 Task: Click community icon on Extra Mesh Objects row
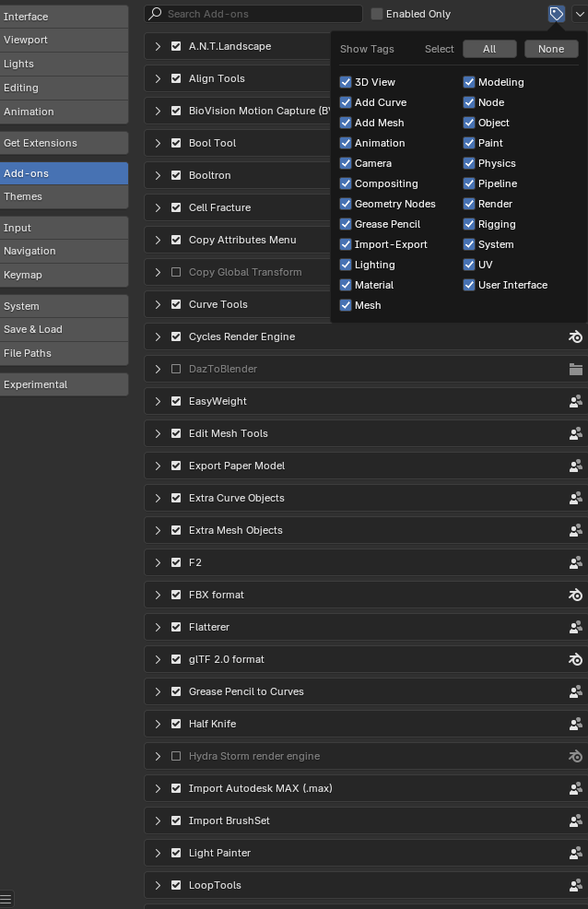click(575, 530)
